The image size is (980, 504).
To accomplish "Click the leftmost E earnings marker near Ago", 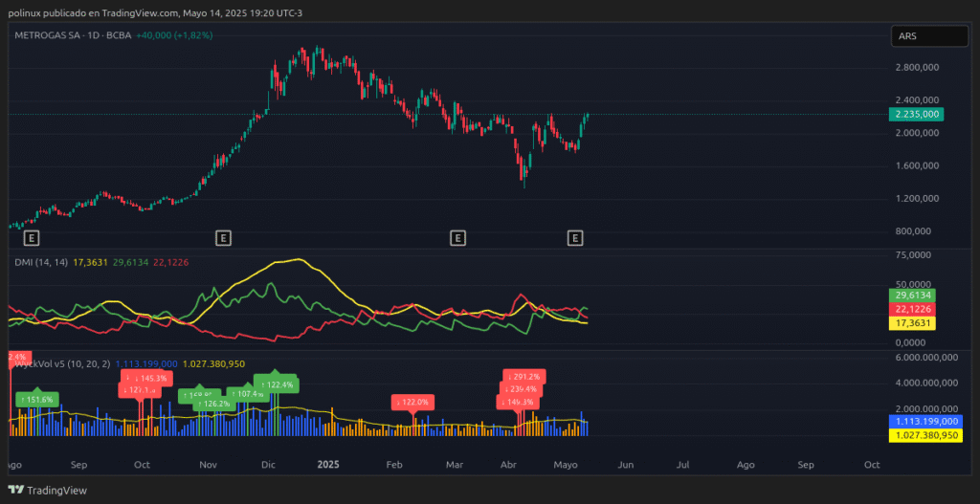I will click(x=32, y=237).
